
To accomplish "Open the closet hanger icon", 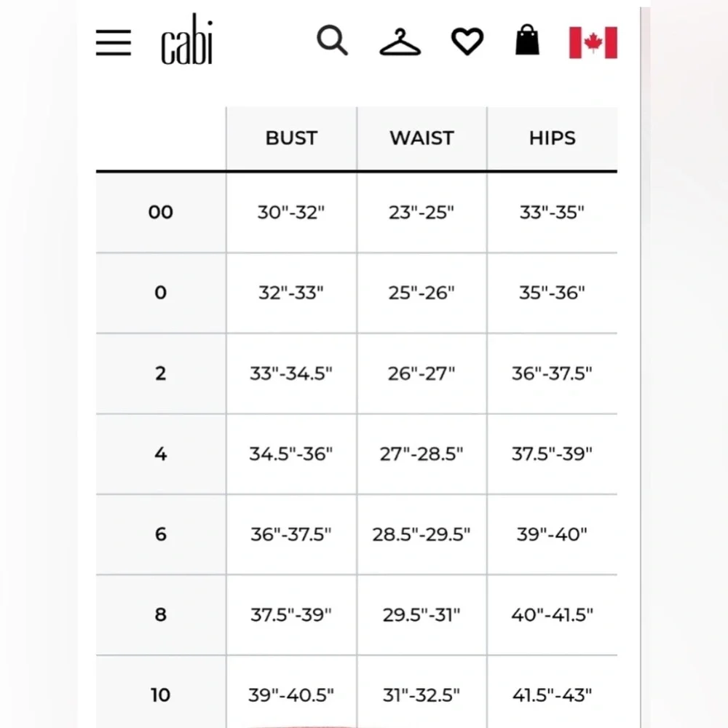I will [400, 41].
